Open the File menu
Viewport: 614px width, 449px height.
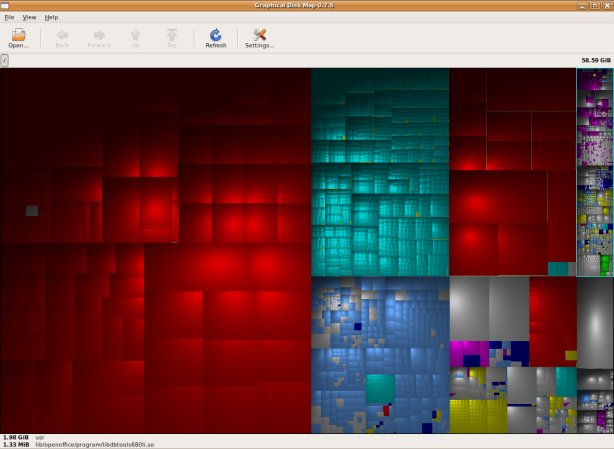pyautogui.click(x=9, y=17)
